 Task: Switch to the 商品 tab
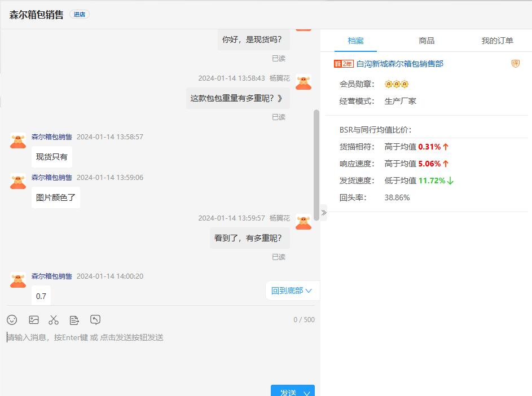427,41
